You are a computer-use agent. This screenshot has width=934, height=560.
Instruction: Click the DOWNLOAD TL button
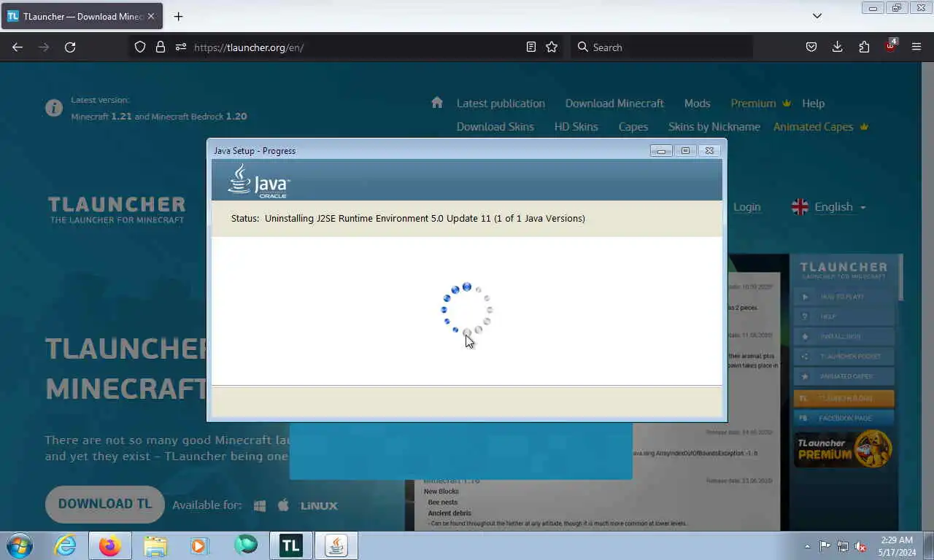(x=105, y=504)
